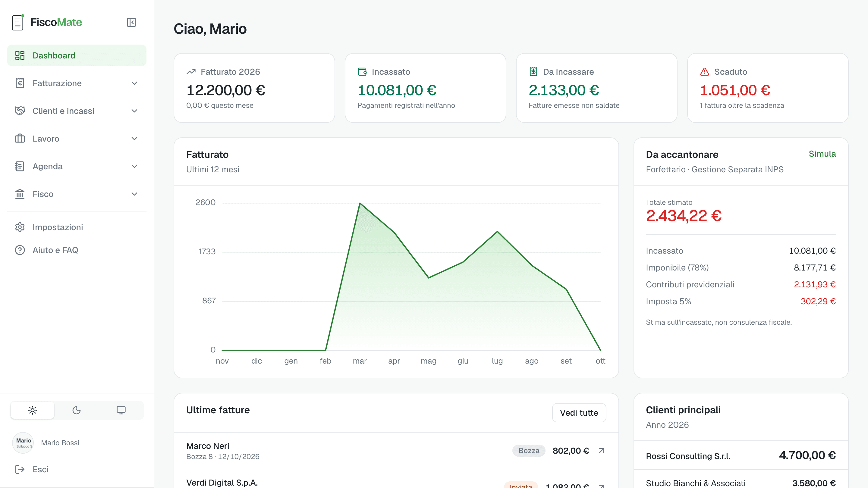
Task: Click the Da incassare receipt icon
Action: pyautogui.click(x=533, y=72)
